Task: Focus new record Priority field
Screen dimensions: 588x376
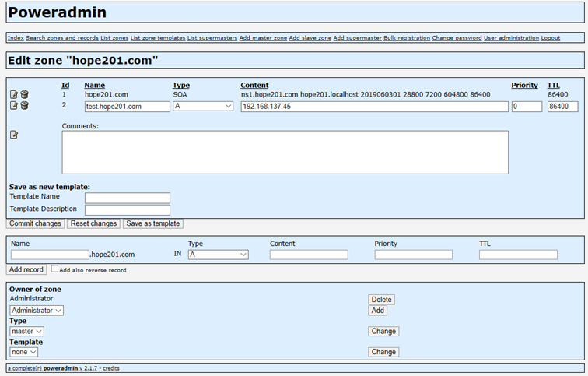Action: (x=413, y=255)
